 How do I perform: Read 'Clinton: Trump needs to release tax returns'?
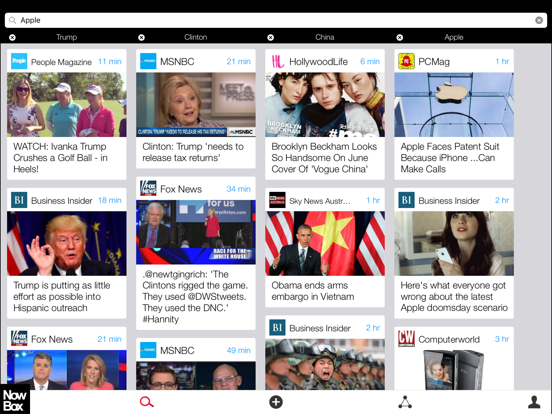pyautogui.click(x=193, y=152)
